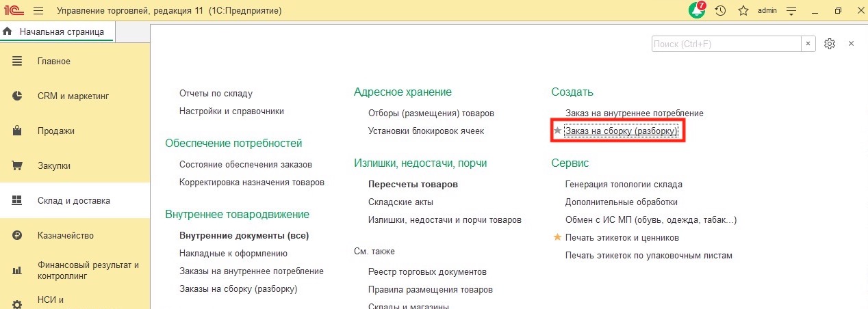Open Установки блокировок ячеек
This screenshot has height=309, width=868.
coord(426,131)
